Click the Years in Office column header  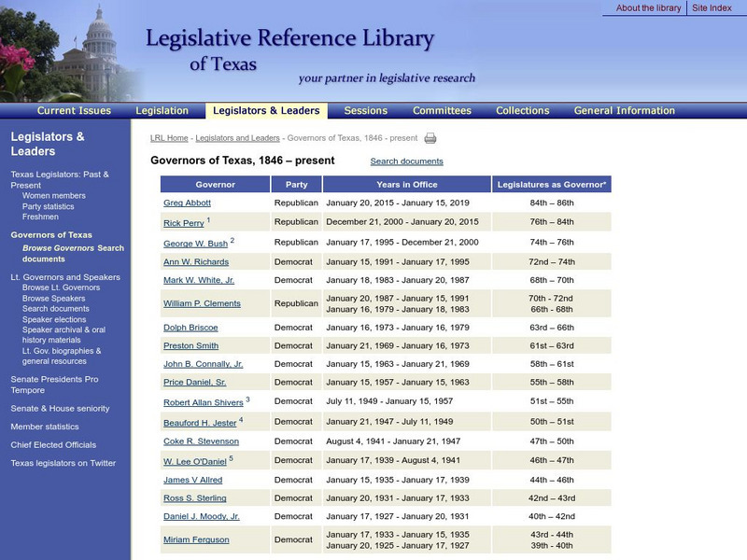pyautogui.click(x=407, y=184)
